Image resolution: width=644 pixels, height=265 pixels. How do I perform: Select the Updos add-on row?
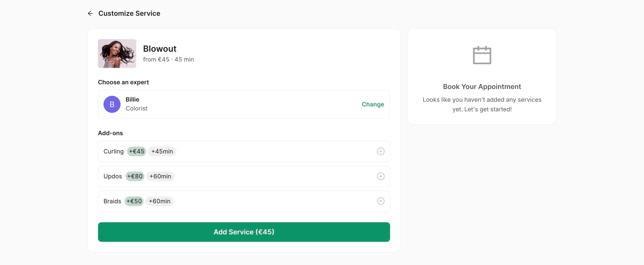pyautogui.click(x=244, y=176)
